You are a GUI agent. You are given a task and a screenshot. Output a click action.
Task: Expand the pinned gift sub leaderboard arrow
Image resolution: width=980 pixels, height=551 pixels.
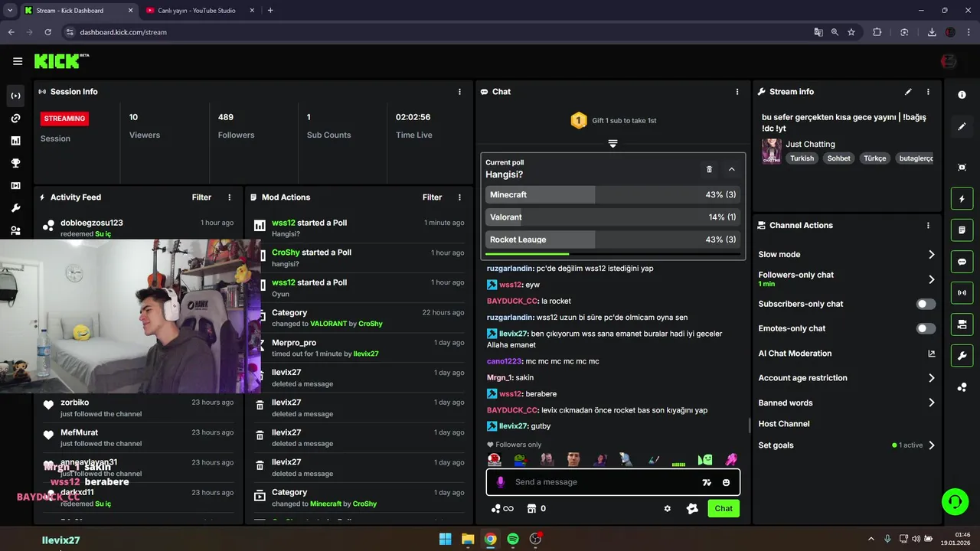(x=612, y=144)
